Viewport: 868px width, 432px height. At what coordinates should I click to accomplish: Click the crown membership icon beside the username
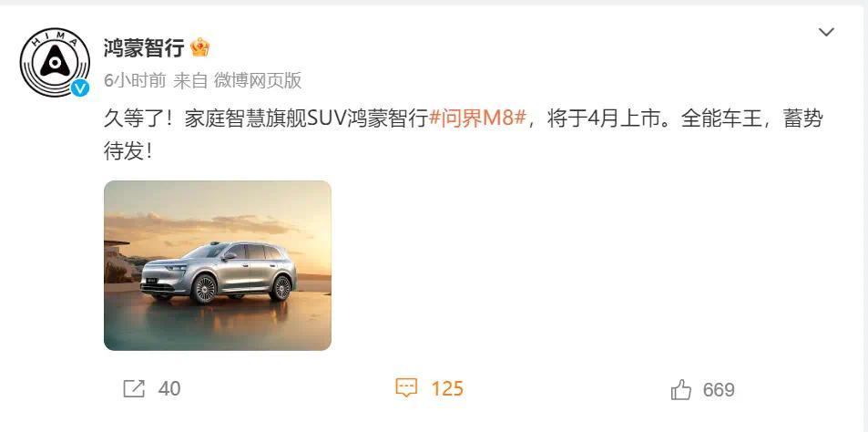[199, 47]
